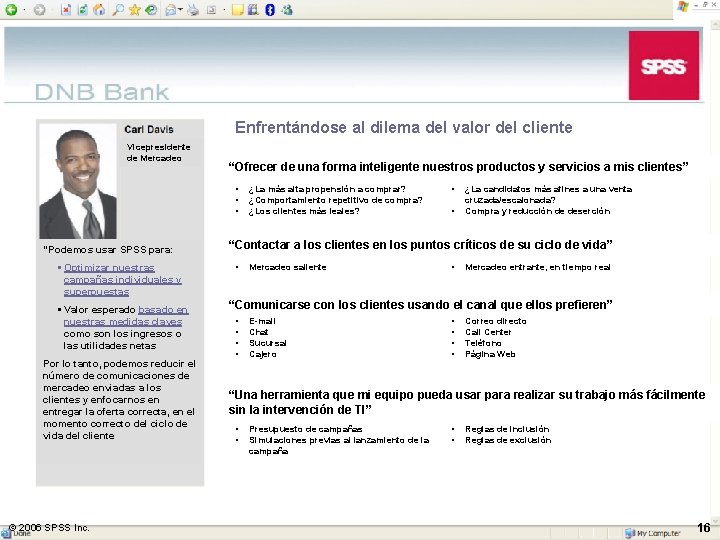Click the Edit page toolbar icon
The height and width of the screenshot is (540, 720).
[x=211, y=10]
